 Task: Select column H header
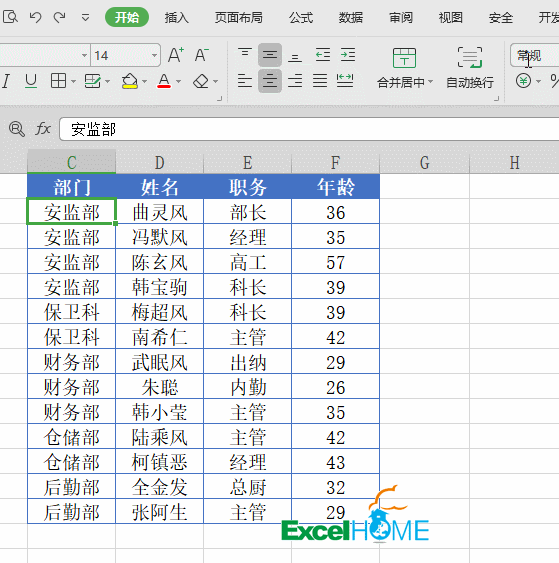coord(514,162)
